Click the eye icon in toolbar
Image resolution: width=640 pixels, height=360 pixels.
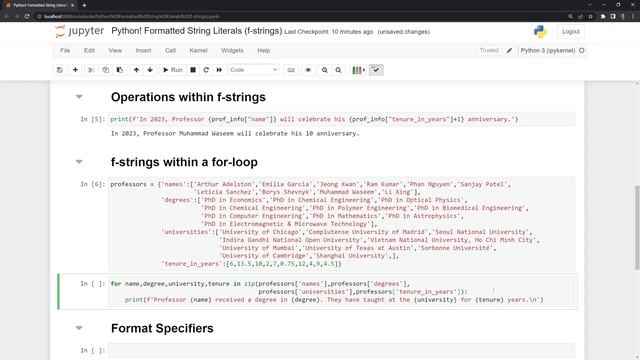point(308,70)
